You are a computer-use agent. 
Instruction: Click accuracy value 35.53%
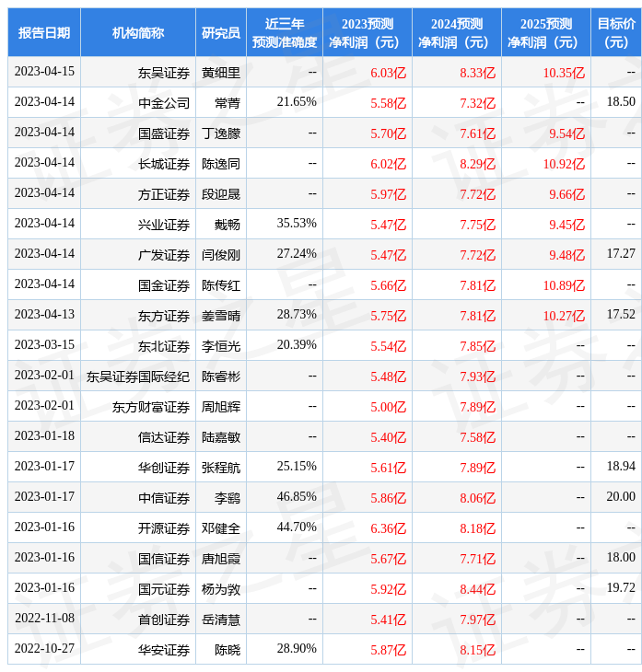(297, 224)
